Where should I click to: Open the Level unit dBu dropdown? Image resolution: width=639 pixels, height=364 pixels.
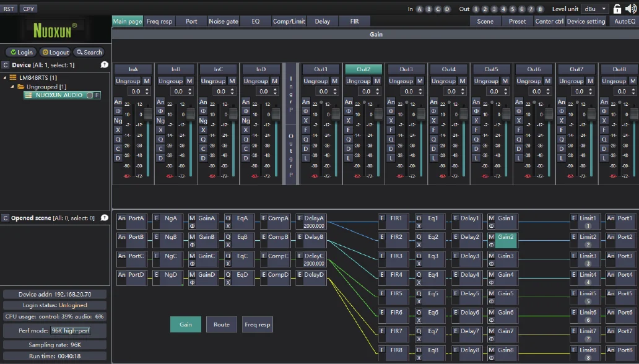597,9
